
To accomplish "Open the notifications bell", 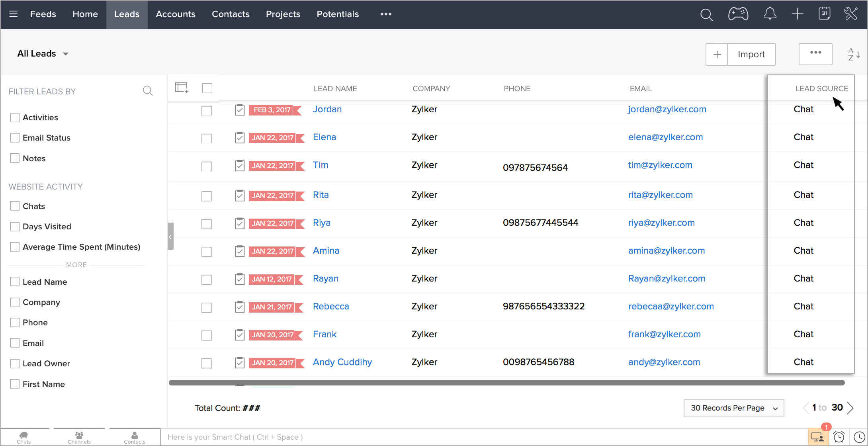I will click(770, 14).
